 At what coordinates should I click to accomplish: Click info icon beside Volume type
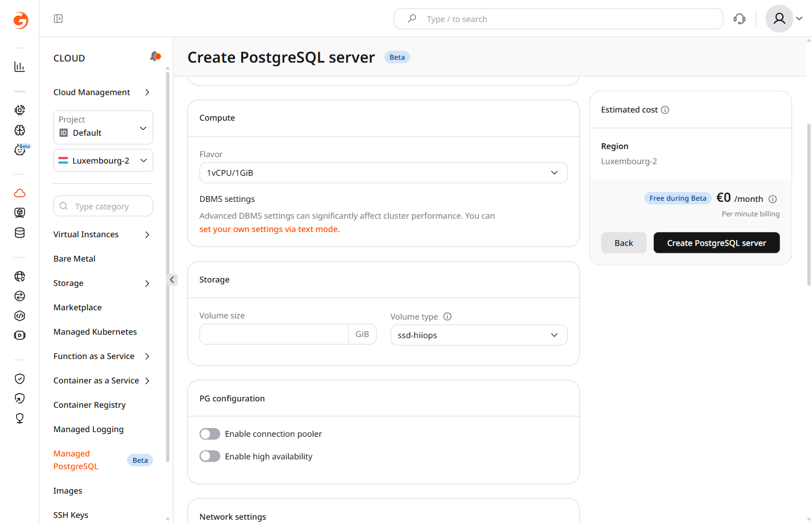tap(447, 317)
